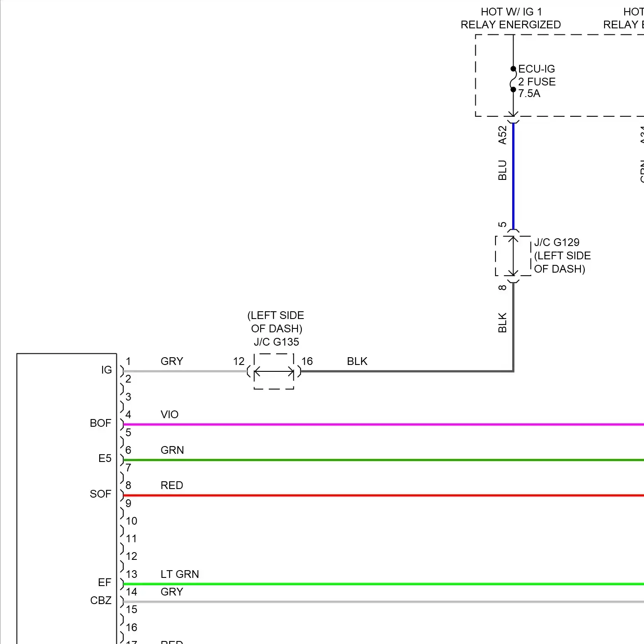Select the J/C G129 junction connector label
This screenshot has width=644, height=644.
point(562,255)
